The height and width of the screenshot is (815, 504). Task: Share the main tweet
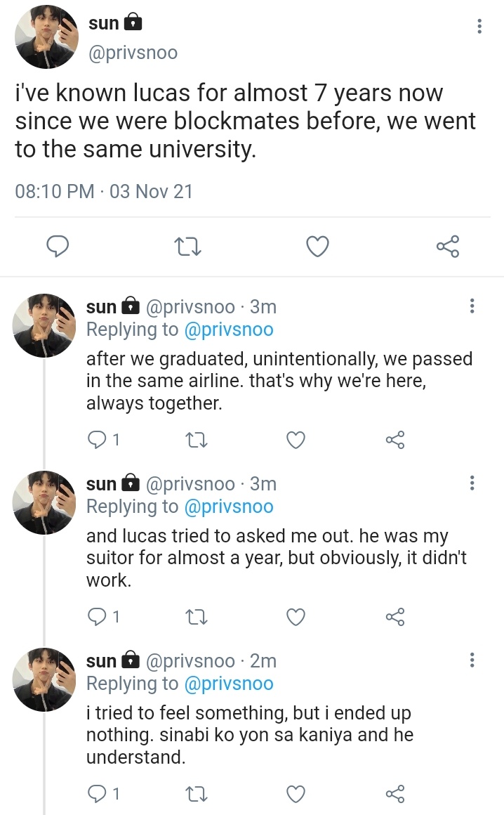click(447, 246)
